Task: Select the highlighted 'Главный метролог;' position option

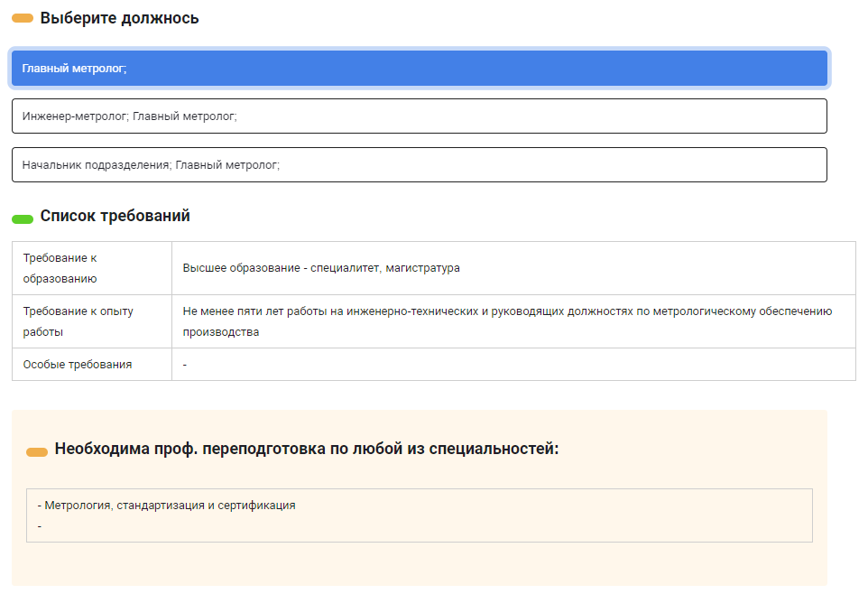Action: (x=419, y=69)
